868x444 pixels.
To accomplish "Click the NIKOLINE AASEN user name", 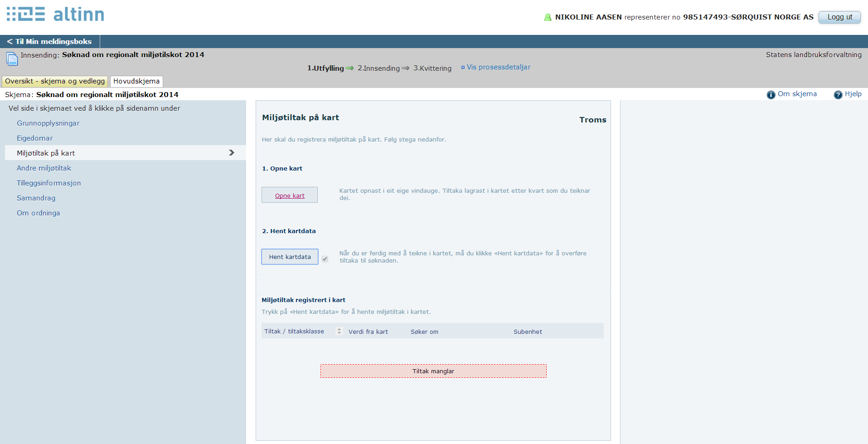I will pyautogui.click(x=588, y=17).
